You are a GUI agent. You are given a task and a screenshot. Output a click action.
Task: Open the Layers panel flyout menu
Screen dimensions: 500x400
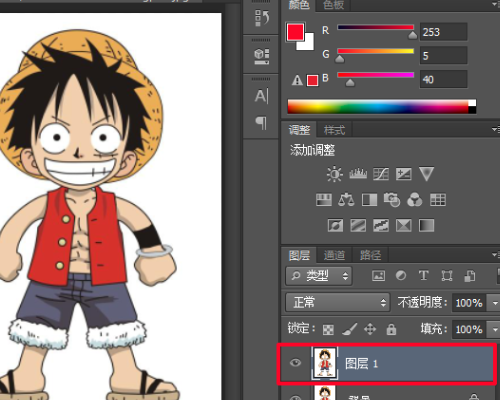pyautogui.click(x=495, y=255)
